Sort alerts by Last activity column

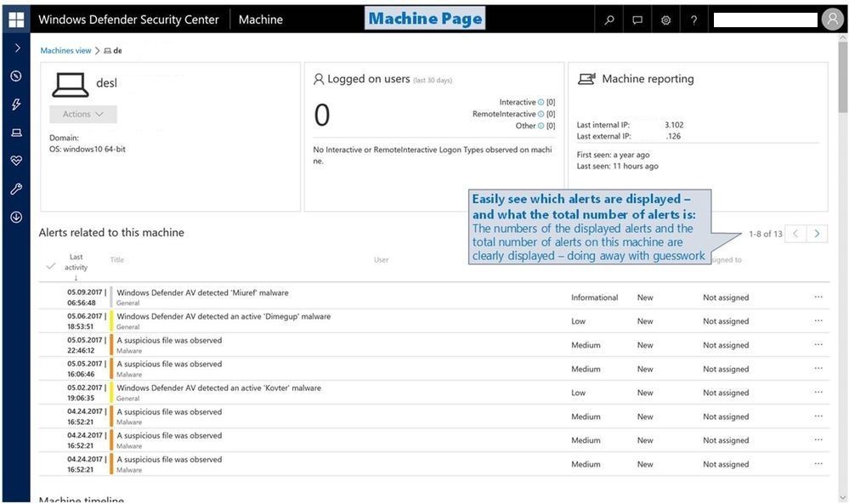pyautogui.click(x=76, y=263)
